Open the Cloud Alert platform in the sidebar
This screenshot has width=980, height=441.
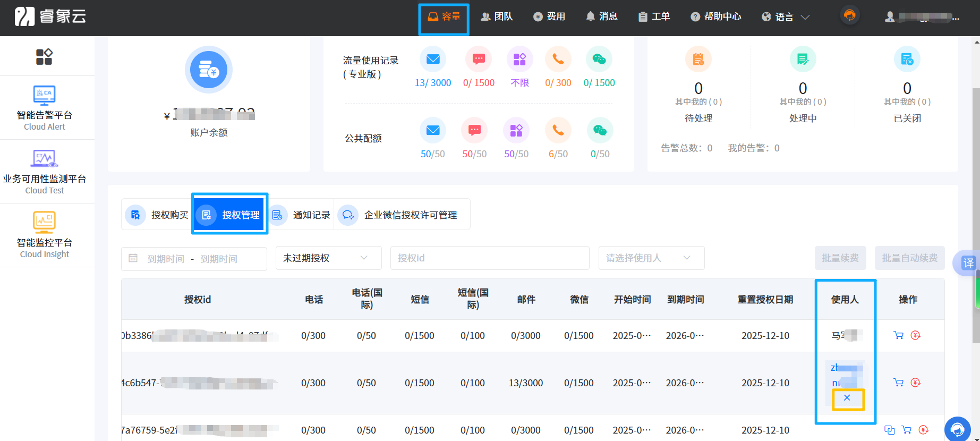[x=45, y=108]
